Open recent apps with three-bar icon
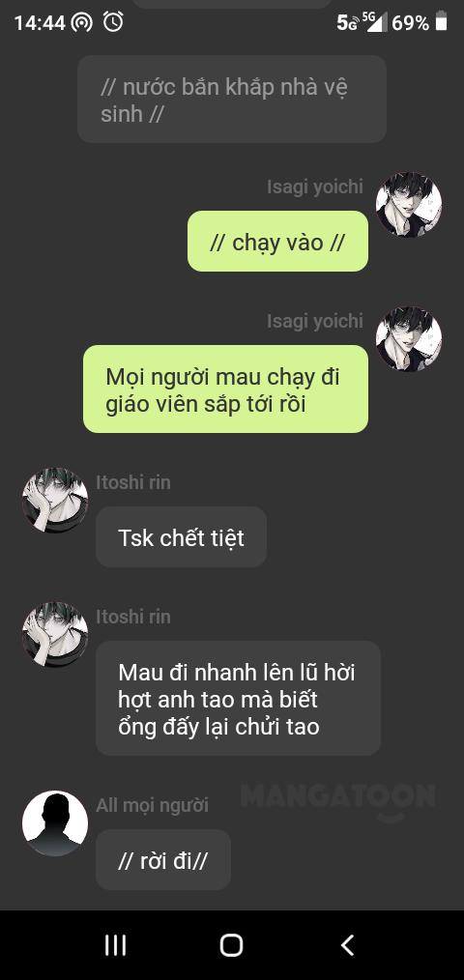Image resolution: width=464 pixels, height=980 pixels. pos(115,945)
